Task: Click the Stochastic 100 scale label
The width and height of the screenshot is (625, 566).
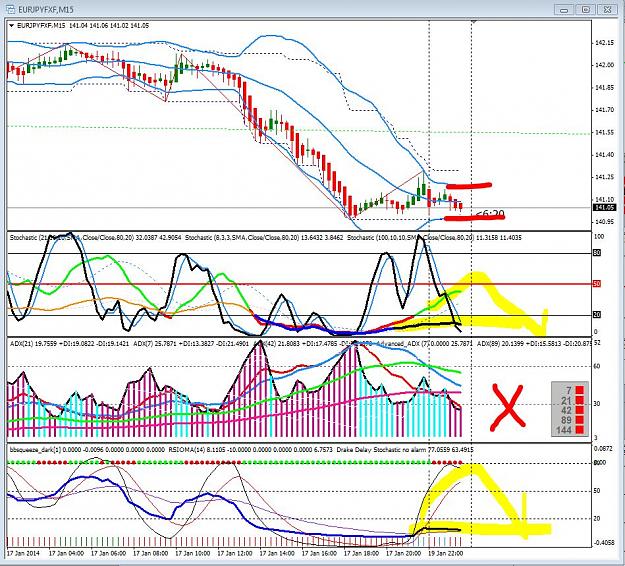Action: [x=599, y=237]
